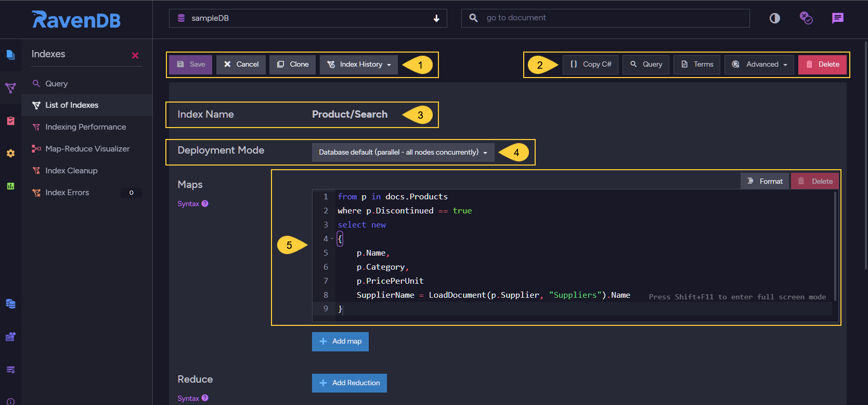
Task: Open Indexing Performance menu item
Action: [x=87, y=127]
